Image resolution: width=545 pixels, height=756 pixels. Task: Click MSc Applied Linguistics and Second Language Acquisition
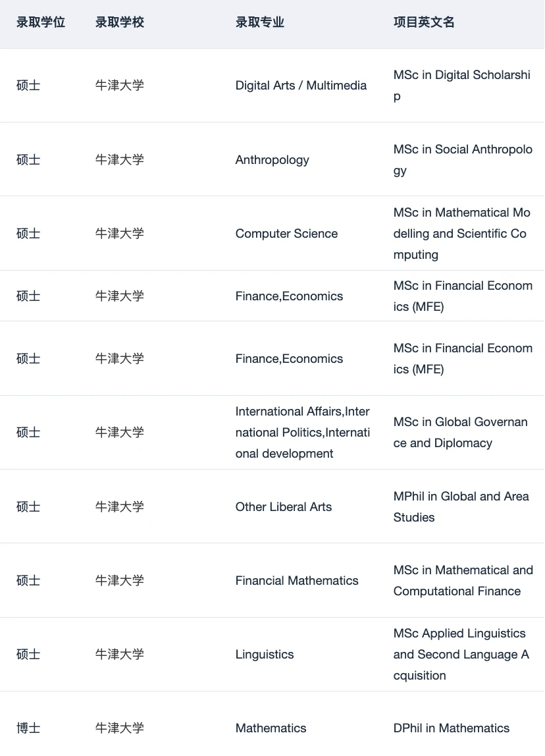[x=461, y=655]
